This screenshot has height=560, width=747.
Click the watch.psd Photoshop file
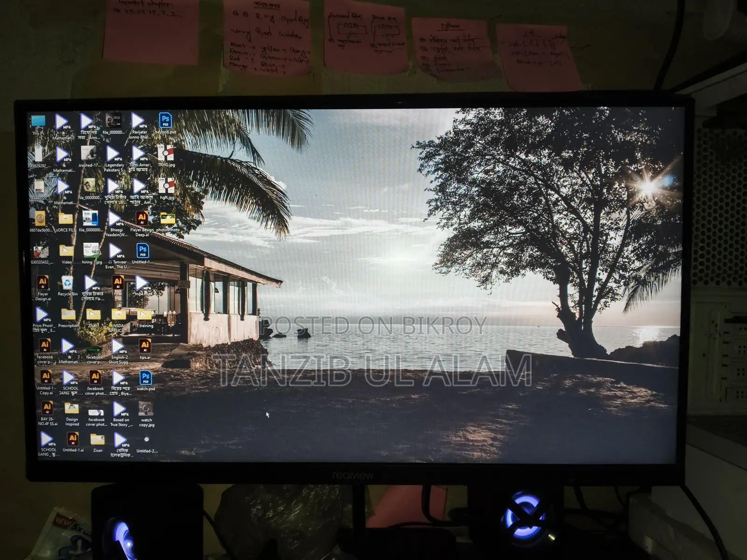point(146,381)
